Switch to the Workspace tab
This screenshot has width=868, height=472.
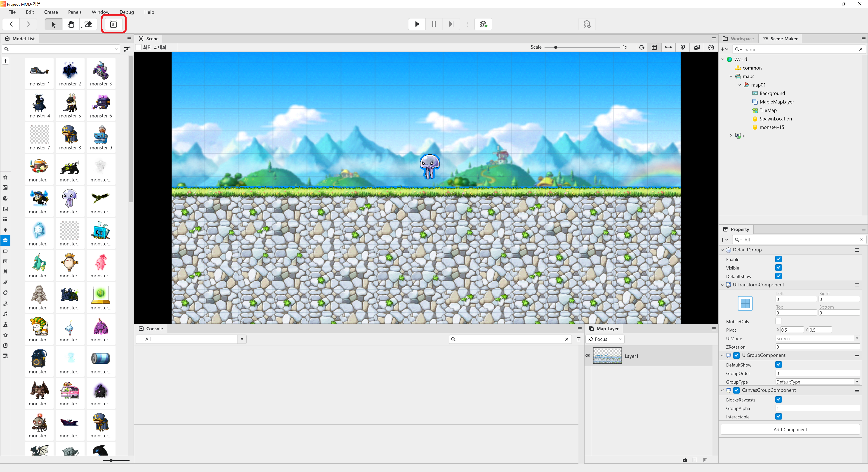[x=738, y=39]
